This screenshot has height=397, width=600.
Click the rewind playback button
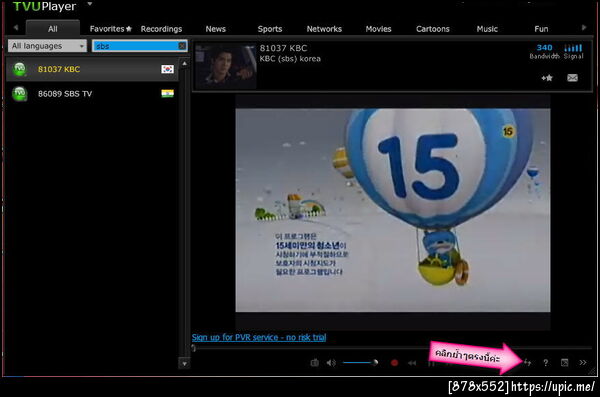coord(412,363)
